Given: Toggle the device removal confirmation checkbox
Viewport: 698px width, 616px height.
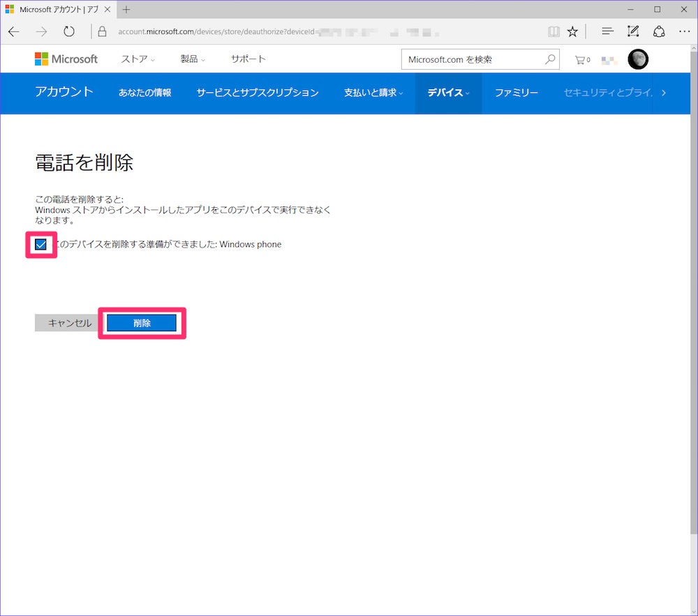Looking at the screenshot, I should click(40, 244).
